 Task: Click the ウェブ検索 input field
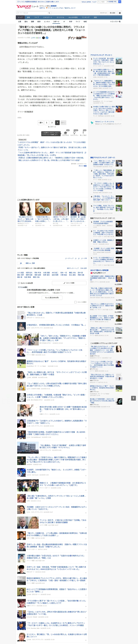[x=102, y=2]
